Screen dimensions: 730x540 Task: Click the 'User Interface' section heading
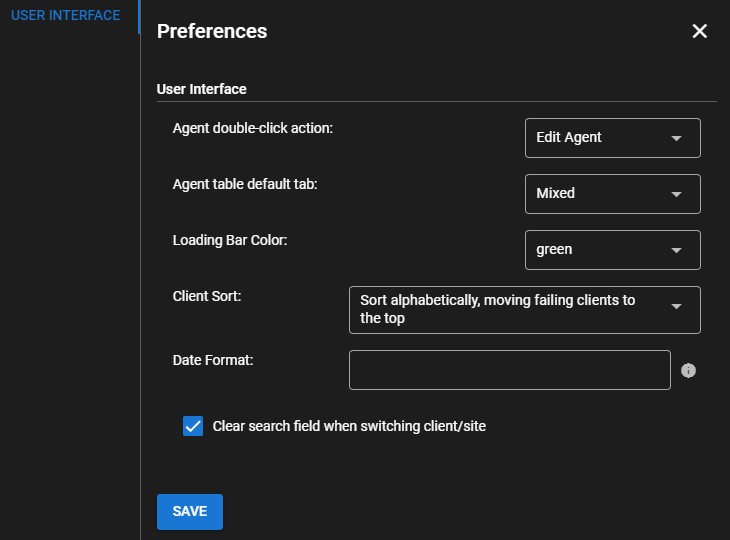pyautogui.click(x=202, y=89)
